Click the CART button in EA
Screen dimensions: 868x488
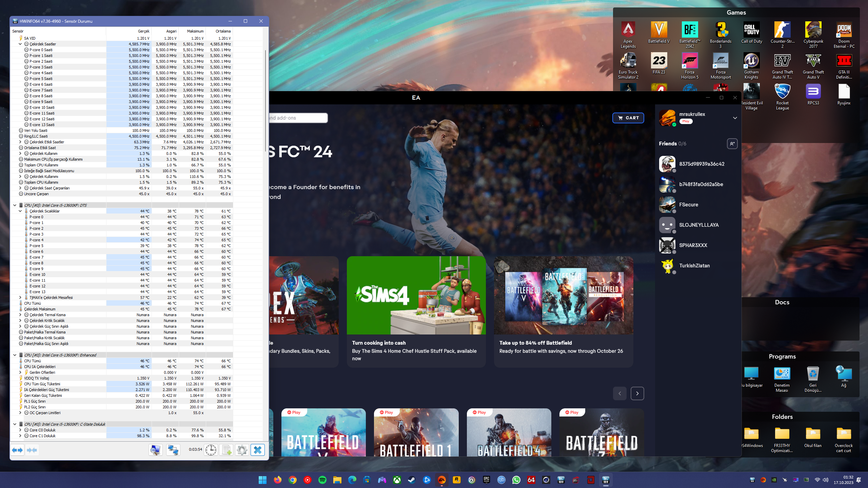628,118
